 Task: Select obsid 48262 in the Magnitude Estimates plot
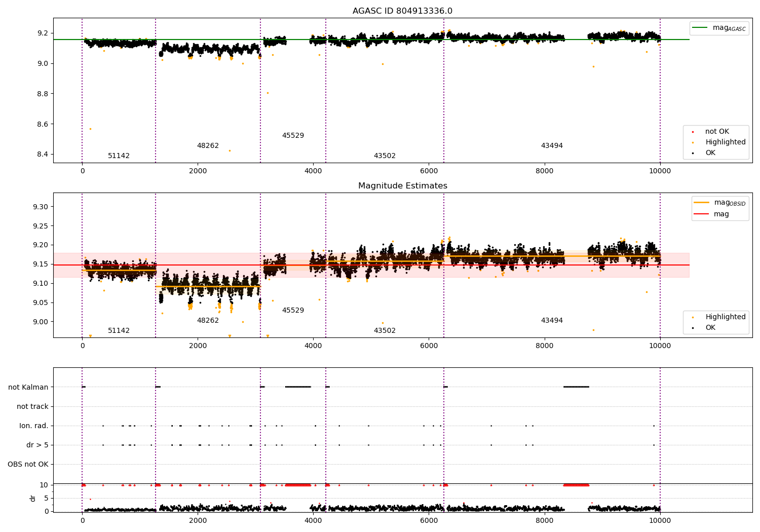tap(208, 321)
